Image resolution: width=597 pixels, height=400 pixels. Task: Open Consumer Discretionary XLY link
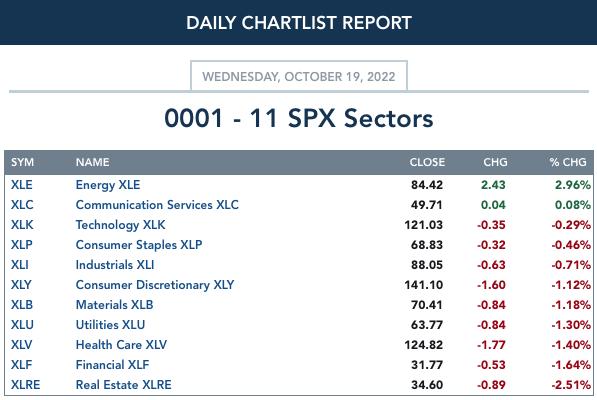point(155,285)
